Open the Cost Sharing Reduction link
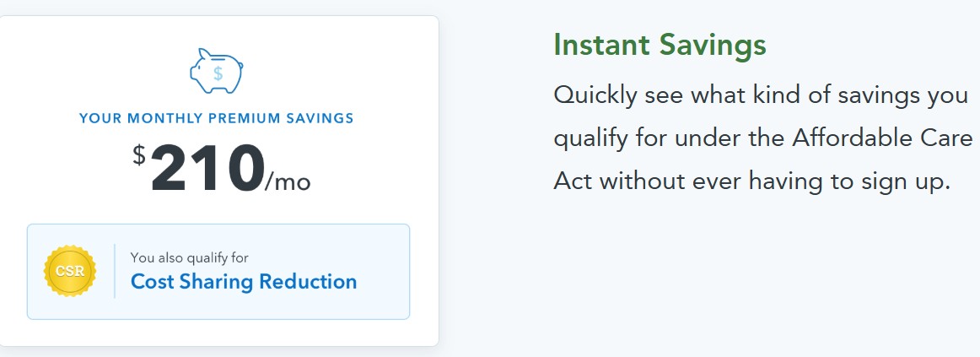This screenshot has width=980, height=357. 244,281
